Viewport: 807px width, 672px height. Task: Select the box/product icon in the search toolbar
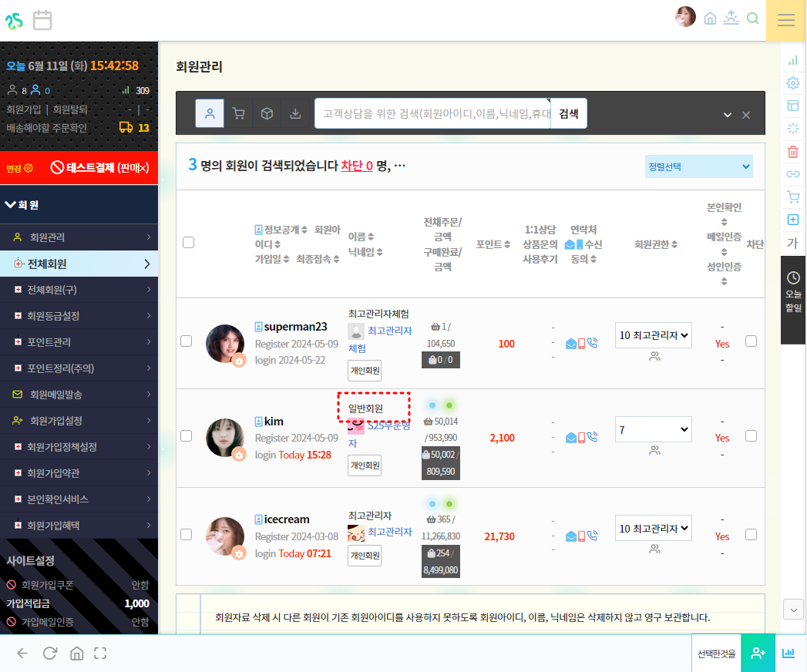pos(267,113)
